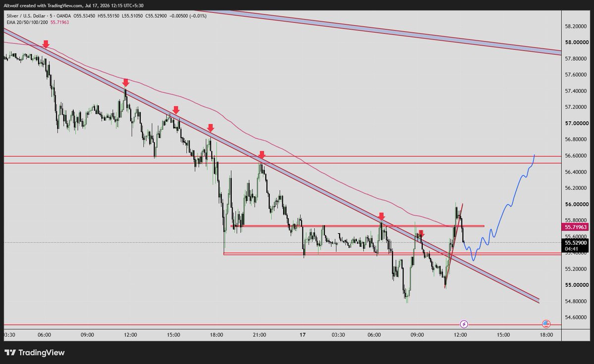Click the 55.00000 price axis label
Screen dimensions: 594x364
coord(576,285)
